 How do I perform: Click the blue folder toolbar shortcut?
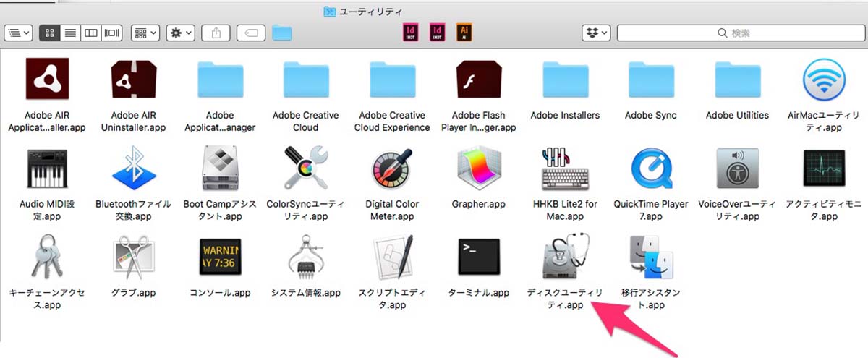[x=282, y=33]
